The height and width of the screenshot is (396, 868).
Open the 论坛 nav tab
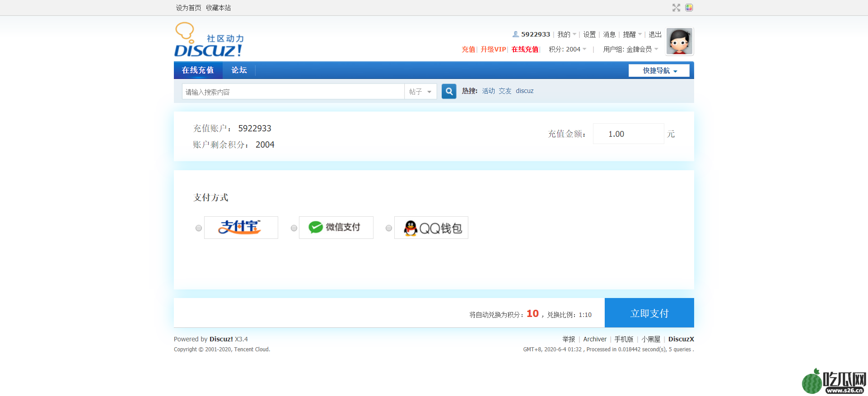coord(239,70)
